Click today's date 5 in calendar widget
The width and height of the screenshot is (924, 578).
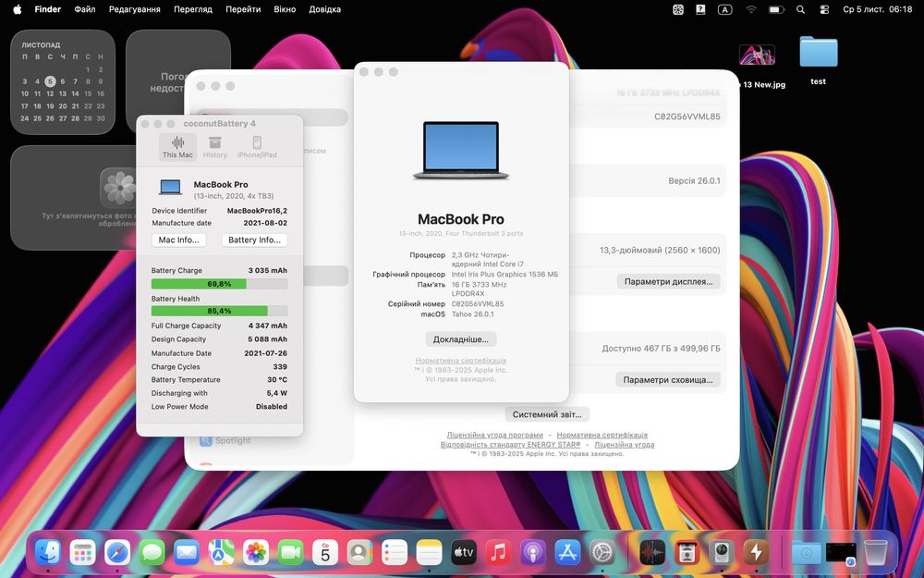50,81
